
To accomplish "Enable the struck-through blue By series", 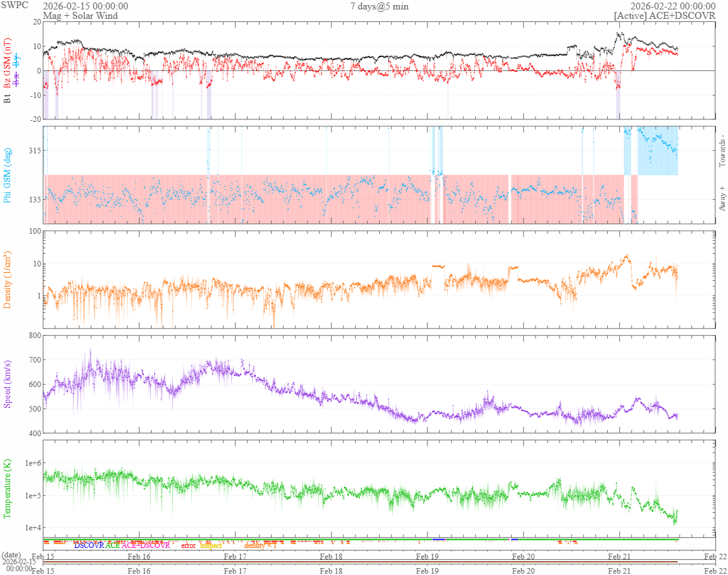I will (x=17, y=60).
